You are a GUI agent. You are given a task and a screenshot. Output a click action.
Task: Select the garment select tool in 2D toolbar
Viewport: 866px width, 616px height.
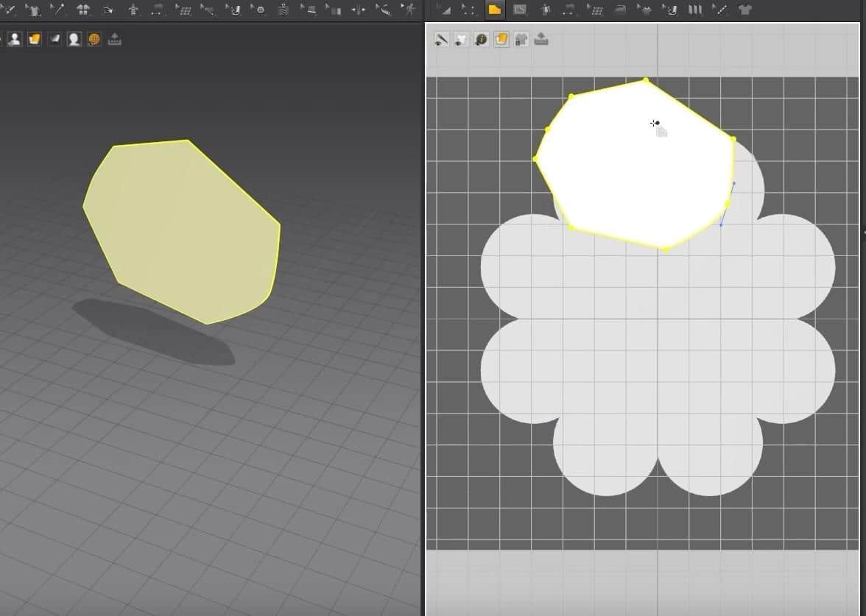tap(644, 10)
